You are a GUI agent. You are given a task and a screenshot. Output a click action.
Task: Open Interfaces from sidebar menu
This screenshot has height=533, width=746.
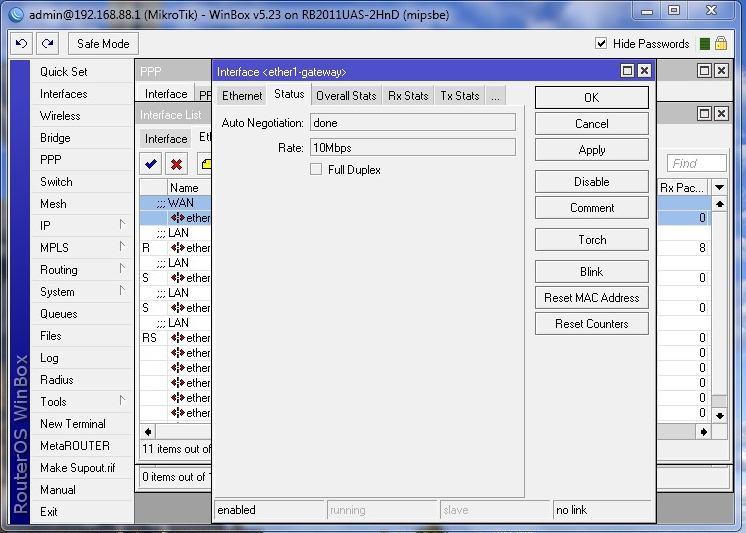pos(82,94)
